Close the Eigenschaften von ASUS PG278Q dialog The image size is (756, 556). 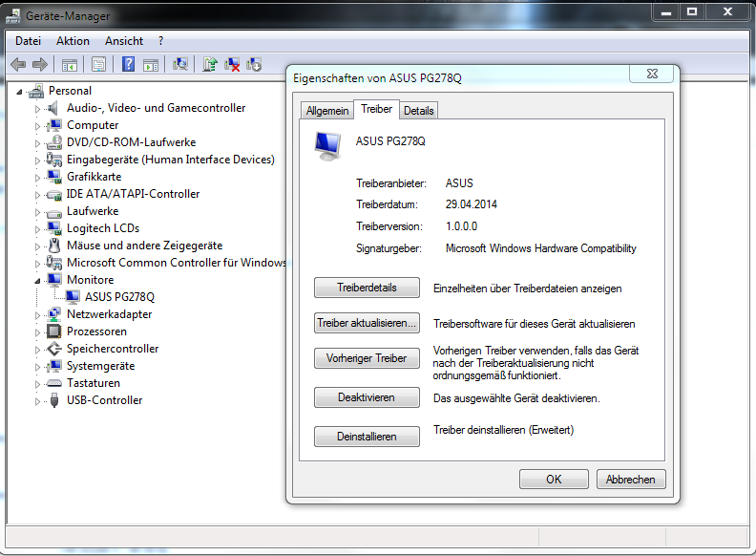[652, 74]
